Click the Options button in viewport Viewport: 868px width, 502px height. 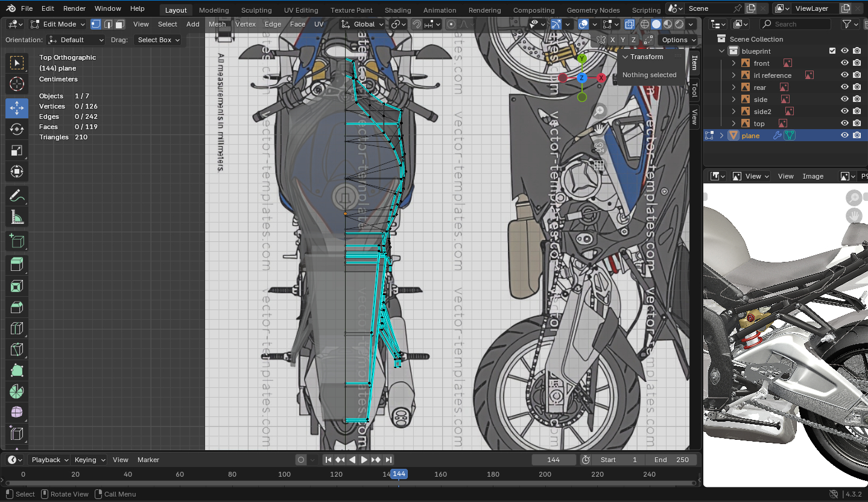pos(678,40)
